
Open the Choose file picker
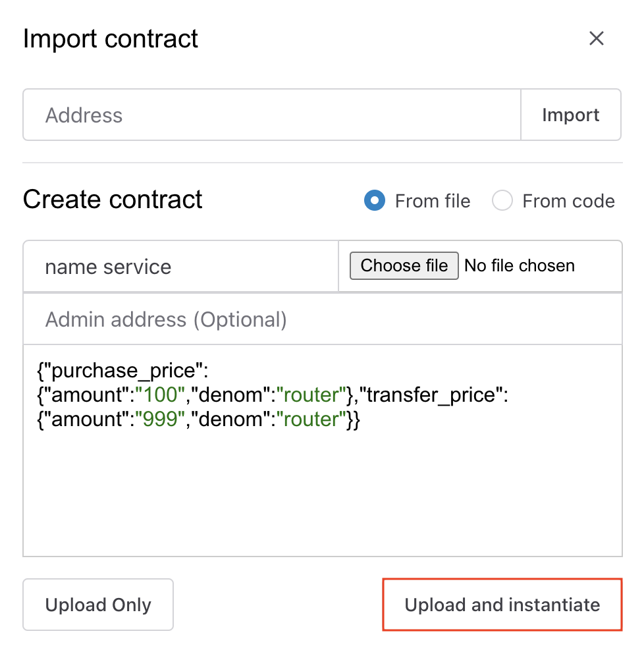click(x=404, y=266)
